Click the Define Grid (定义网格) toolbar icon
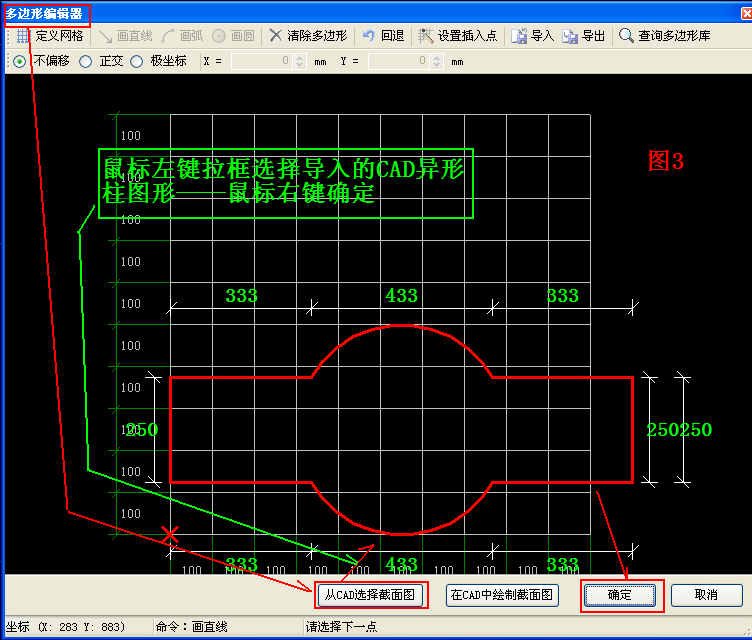This screenshot has height=640, width=752. [23, 36]
